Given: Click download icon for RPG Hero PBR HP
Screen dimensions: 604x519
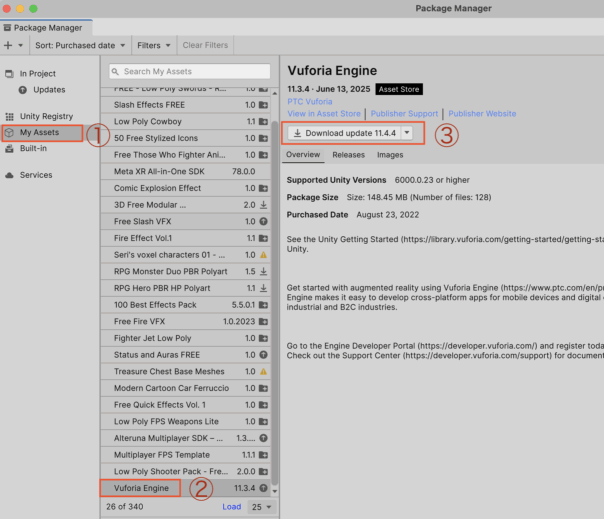Looking at the screenshot, I should 263,288.
